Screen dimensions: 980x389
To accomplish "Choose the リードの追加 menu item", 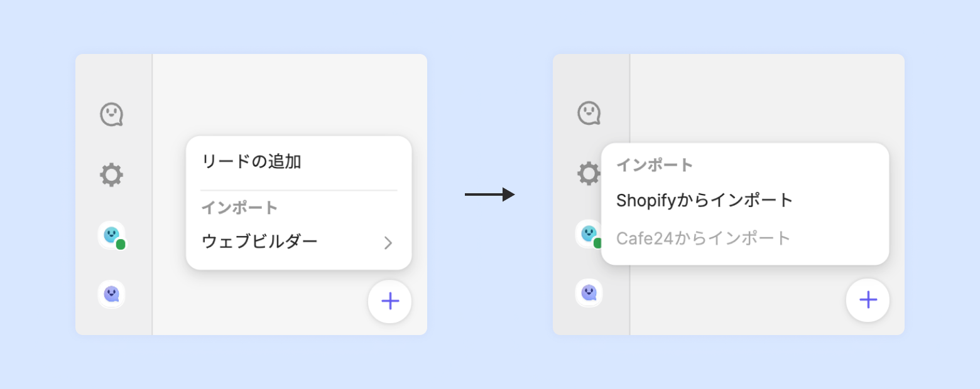I will point(251,162).
